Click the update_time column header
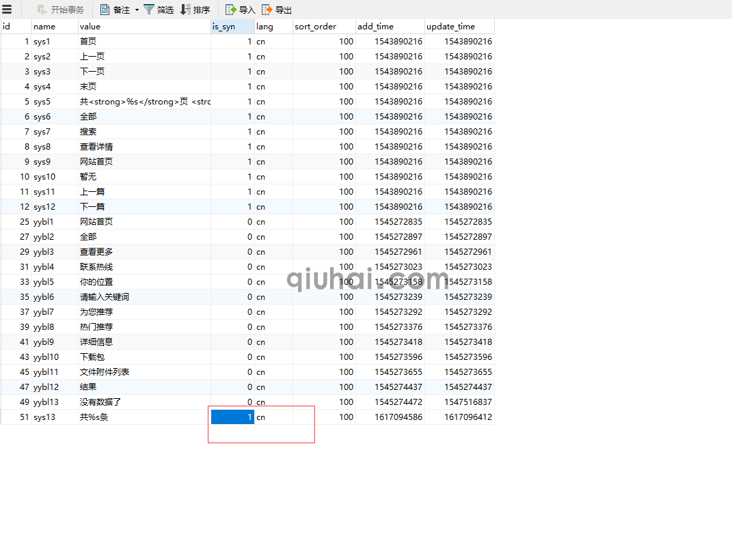This screenshot has height=560, width=732. [x=459, y=27]
